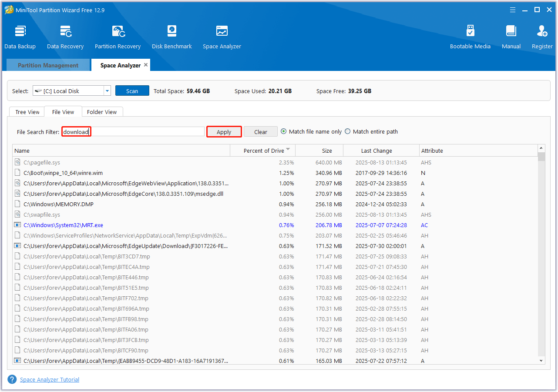Close the Space Analyzer tab
This screenshot has width=558, height=392.
(146, 65)
